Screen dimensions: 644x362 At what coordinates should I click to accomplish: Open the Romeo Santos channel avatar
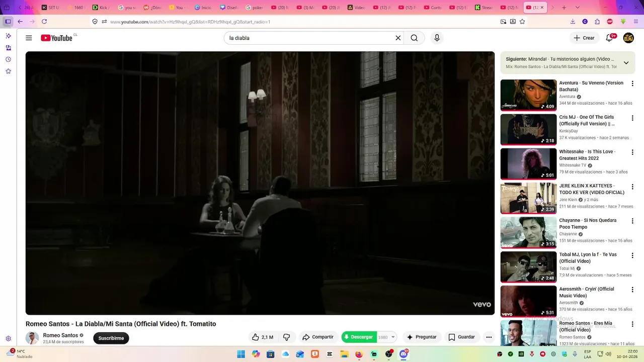(x=32, y=338)
